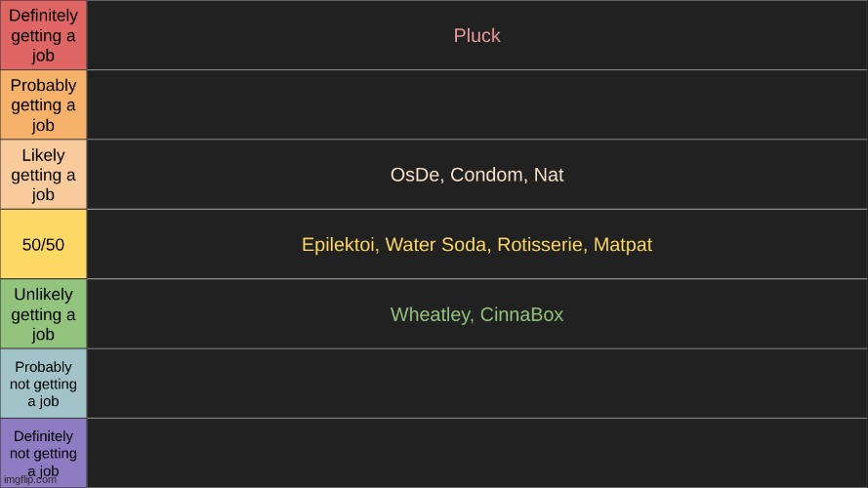This screenshot has width=868, height=488.
Task: Click the imgflip.com watermark
Action: point(30,479)
